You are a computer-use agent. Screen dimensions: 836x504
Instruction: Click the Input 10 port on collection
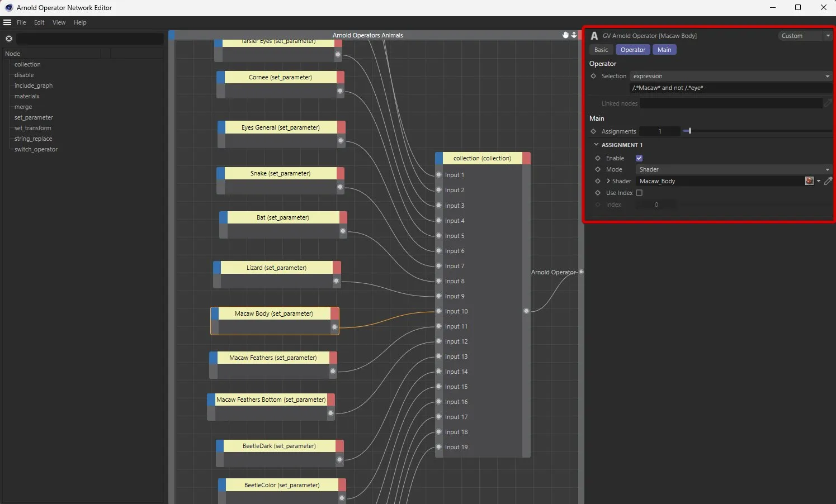tap(439, 311)
